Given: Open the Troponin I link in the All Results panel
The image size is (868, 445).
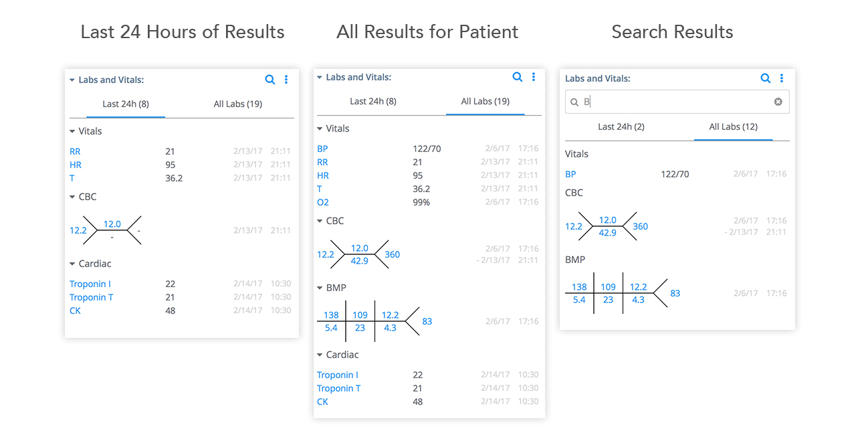Looking at the screenshot, I should tap(338, 375).
